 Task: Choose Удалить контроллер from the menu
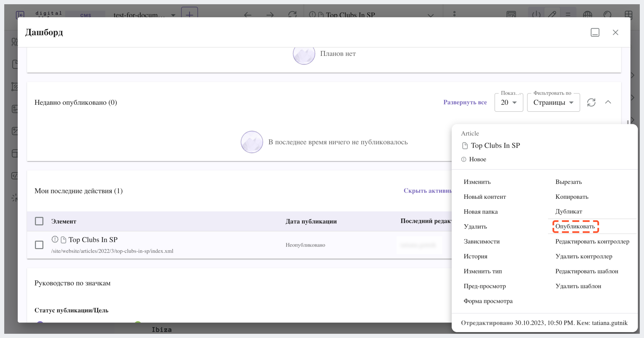[x=584, y=256]
